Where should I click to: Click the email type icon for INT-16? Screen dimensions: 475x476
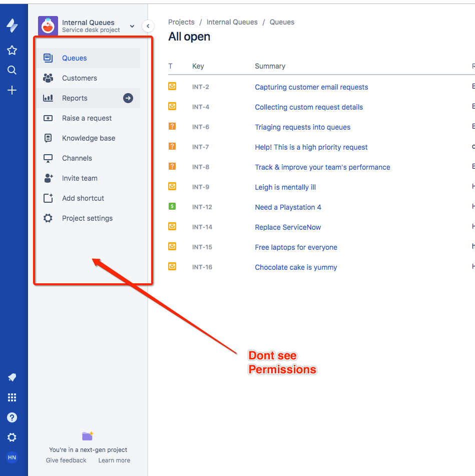[172, 267]
